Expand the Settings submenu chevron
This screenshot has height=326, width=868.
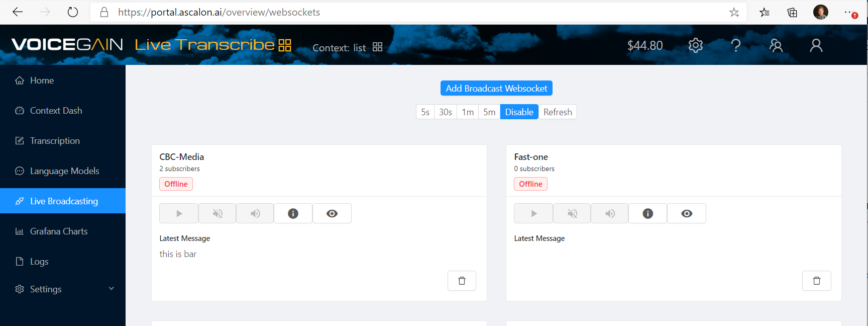pos(112,289)
